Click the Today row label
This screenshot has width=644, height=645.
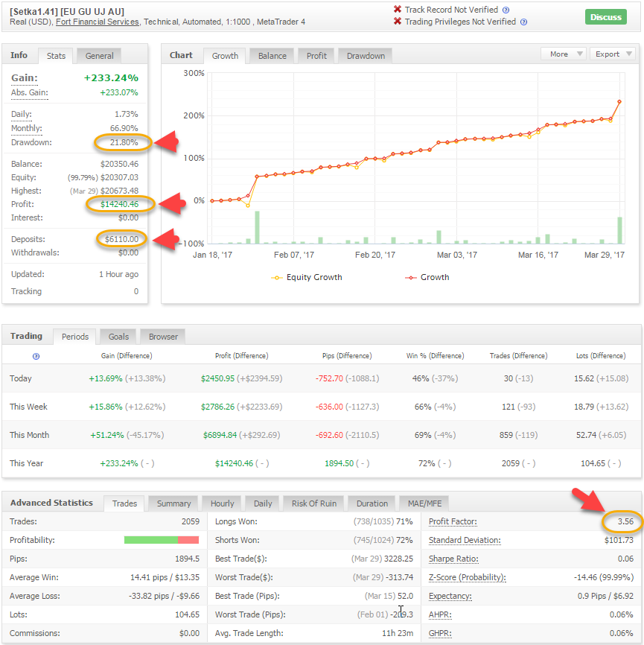[x=20, y=378]
